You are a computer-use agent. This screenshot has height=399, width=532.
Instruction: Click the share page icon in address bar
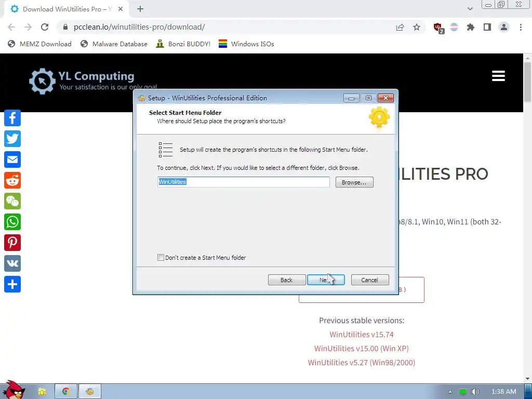(400, 27)
